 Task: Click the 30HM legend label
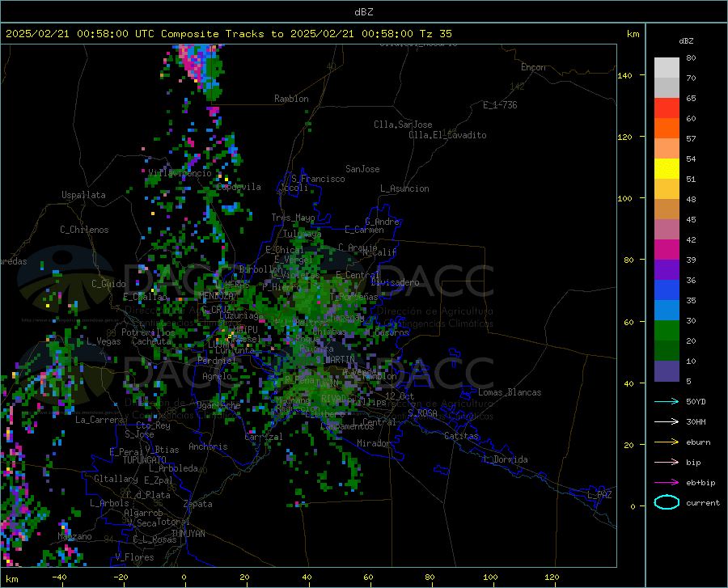[x=696, y=422]
